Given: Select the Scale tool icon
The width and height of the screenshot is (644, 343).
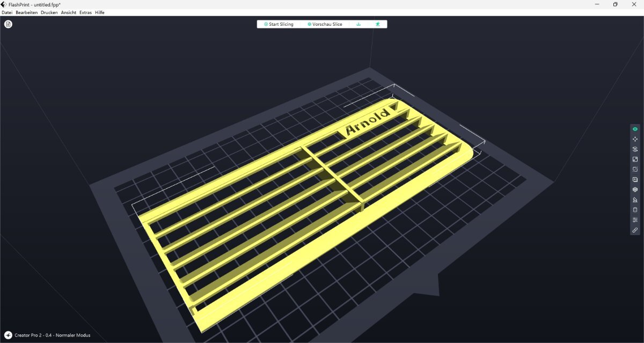Looking at the screenshot, I should click(635, 159).
